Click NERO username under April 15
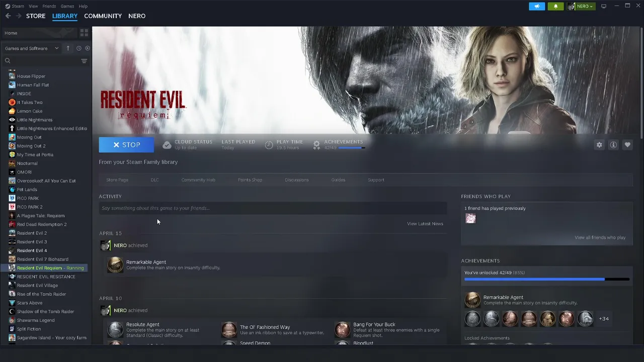 click(120, 245)
